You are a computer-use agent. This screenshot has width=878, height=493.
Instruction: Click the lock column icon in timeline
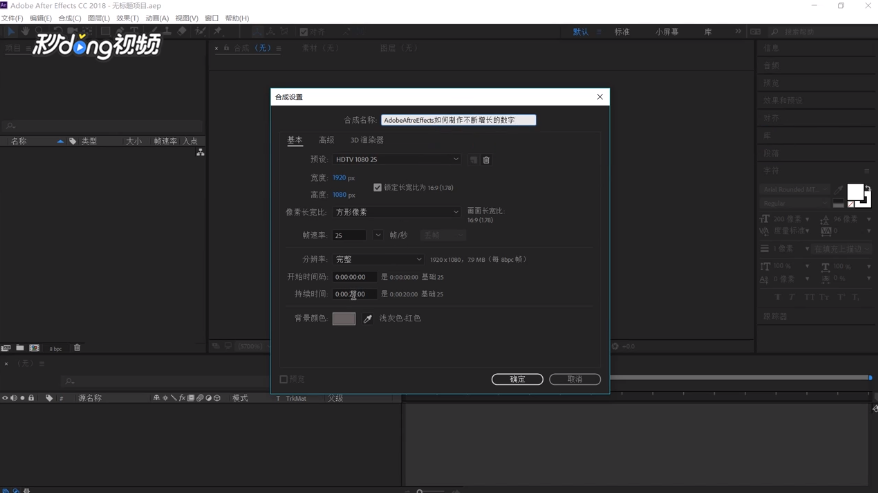[x=31, y=398]
